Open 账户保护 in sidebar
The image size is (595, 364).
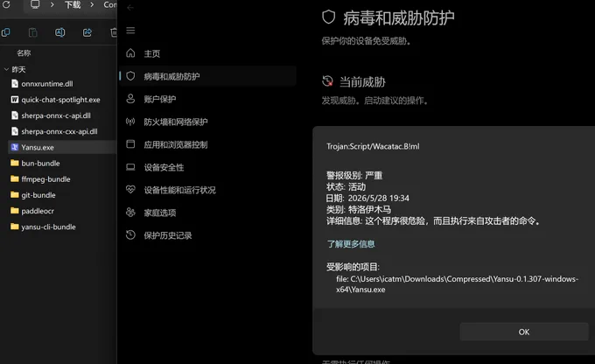pyautogui.click(x=160, y=100)
